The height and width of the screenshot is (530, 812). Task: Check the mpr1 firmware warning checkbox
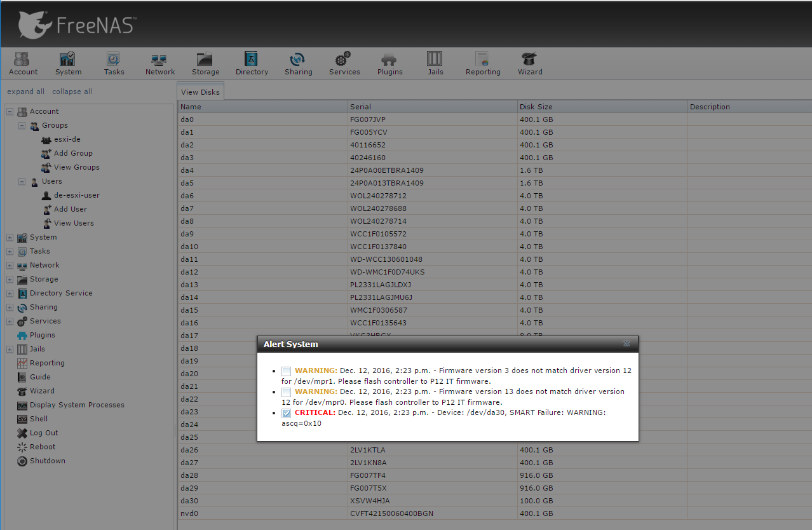287,371
